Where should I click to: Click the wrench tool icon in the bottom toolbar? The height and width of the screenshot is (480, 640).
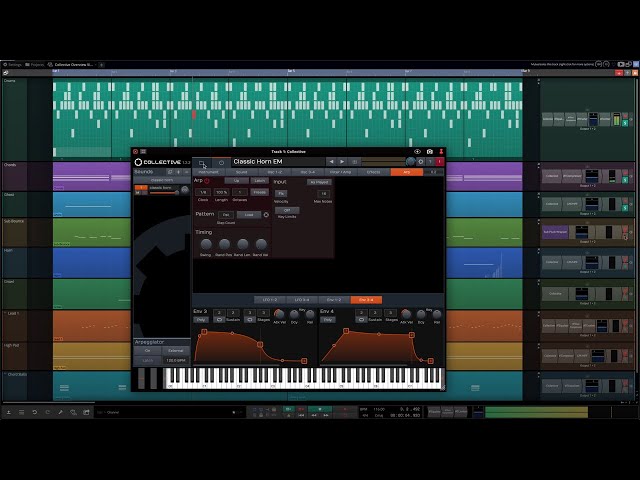click(x=60, y=412)
